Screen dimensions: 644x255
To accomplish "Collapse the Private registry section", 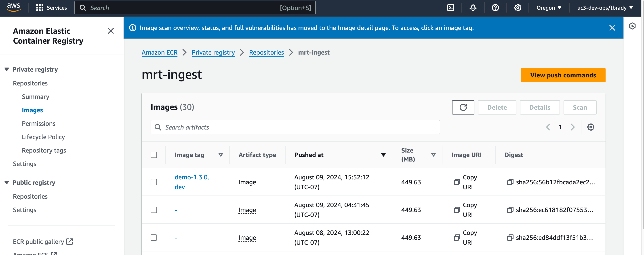I will tap(7, 69).
